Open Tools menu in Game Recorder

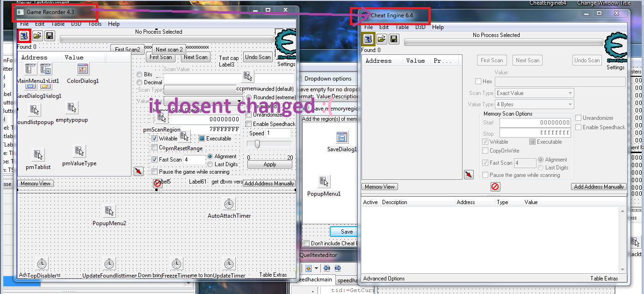pyautogui.click(x=95, y=24)
